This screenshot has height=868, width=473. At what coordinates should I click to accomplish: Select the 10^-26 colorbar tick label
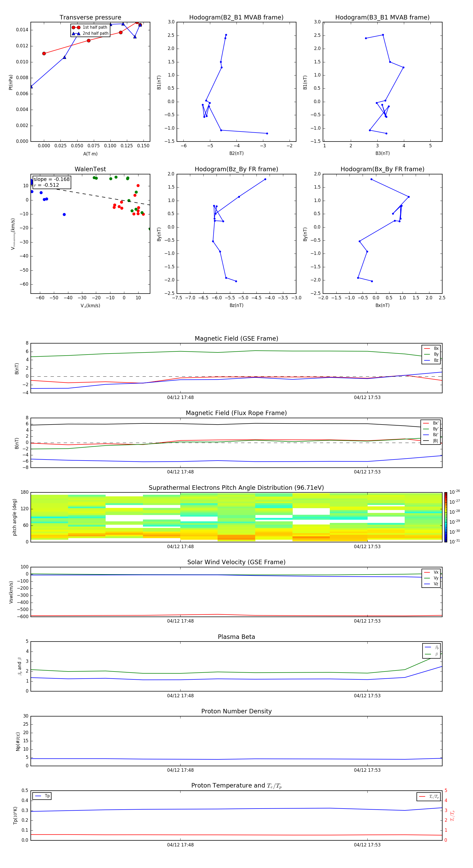(x=455, y=492)
